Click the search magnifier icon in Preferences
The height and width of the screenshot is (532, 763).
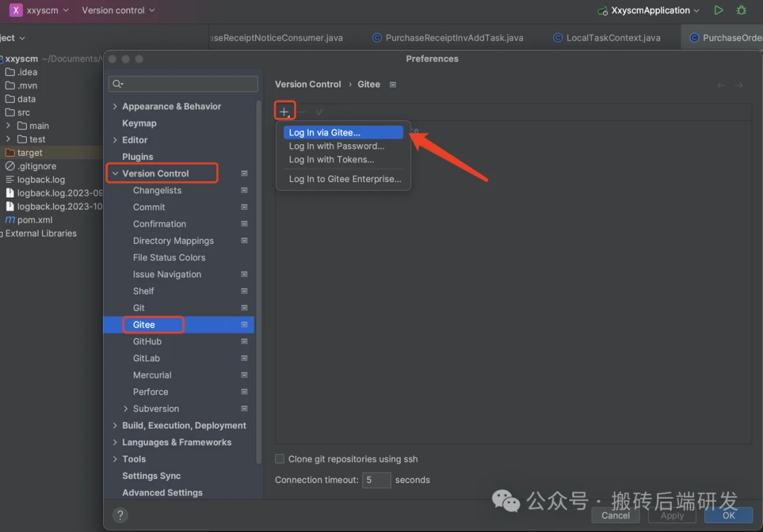pyautogui.click(x=118, y=83)
